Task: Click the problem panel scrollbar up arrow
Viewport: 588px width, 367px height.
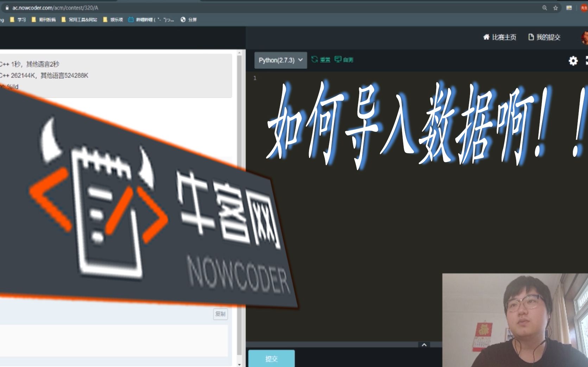Action: [239, 53]
